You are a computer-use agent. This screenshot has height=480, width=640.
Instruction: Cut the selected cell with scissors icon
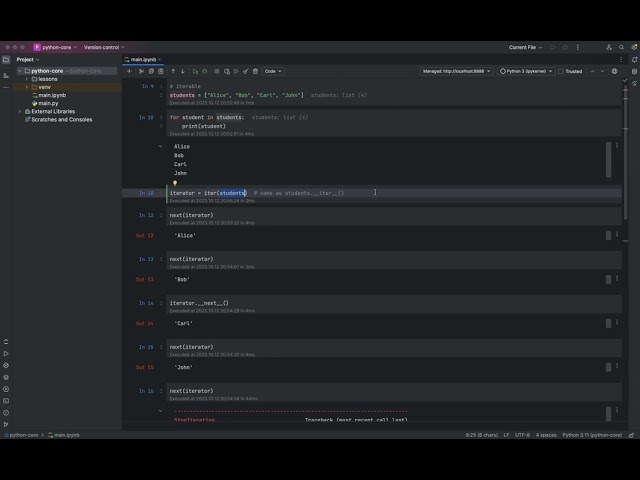tap(141, 71)
